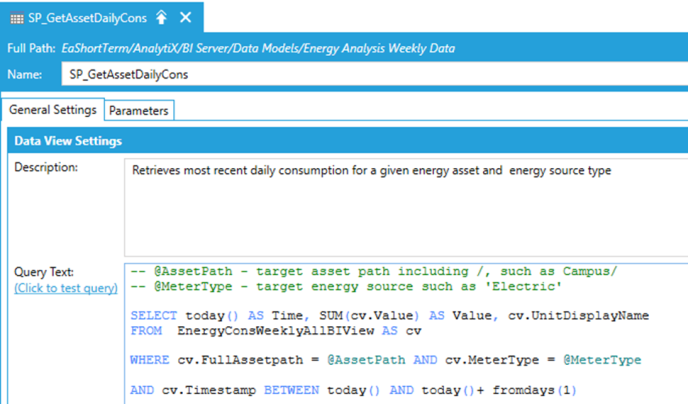Screen dimensions: 688x404
Task: Click the table icon on the SP_GetAssetDailyCons tab
Action: pyautogui.click(x=15, y=17)
